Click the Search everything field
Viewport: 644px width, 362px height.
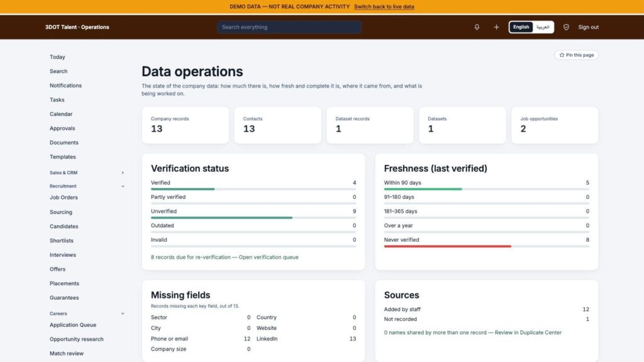pyautogui.click(x=289, y=27)
